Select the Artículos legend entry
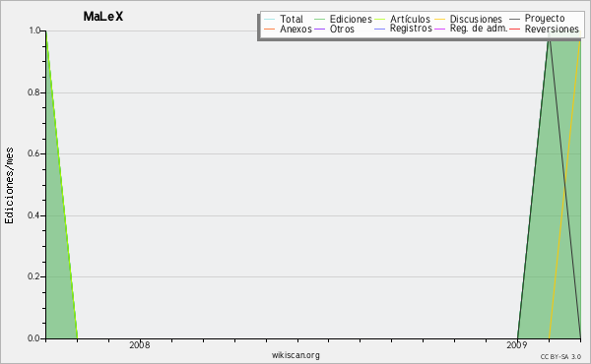 point(410,19)
